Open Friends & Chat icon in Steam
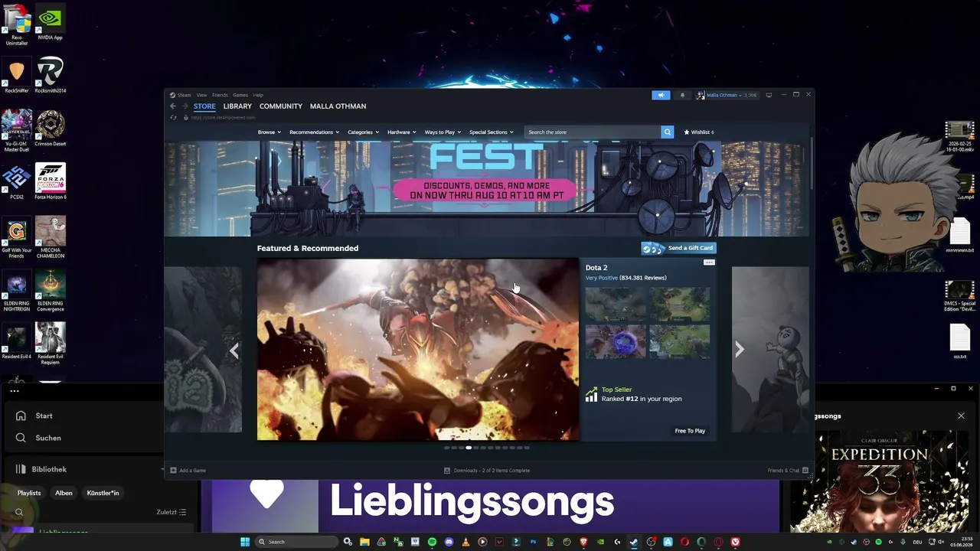The width and height of the screenshot is (980, 551). 805,471
